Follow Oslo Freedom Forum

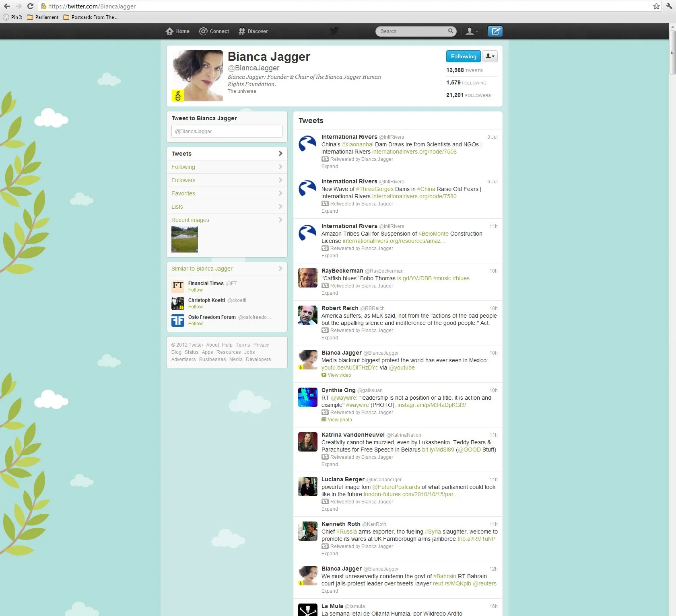click(x=196, y=324)
